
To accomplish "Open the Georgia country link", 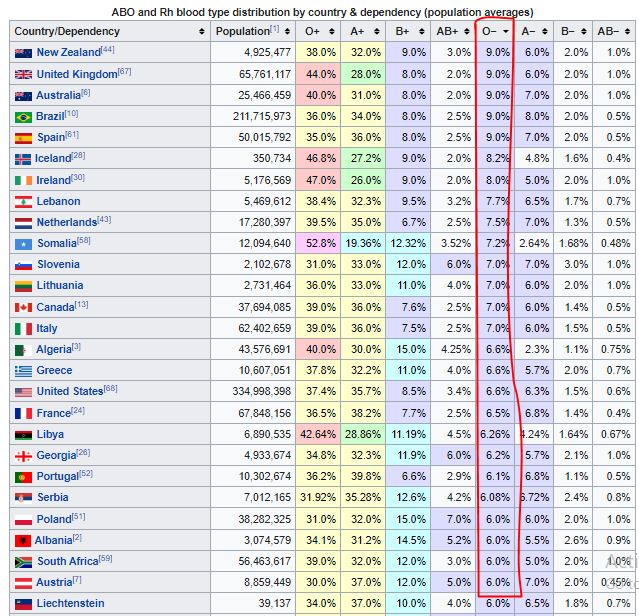I will click(56, 455).
